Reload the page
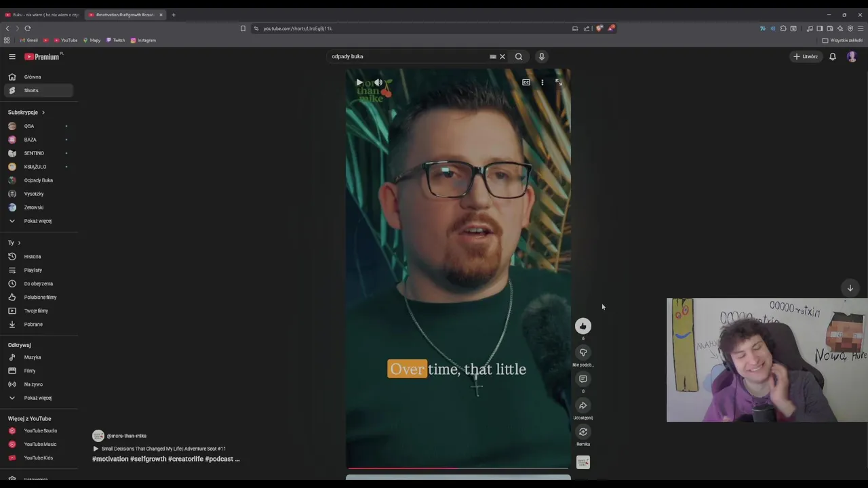868x488 pixels. 28,28
